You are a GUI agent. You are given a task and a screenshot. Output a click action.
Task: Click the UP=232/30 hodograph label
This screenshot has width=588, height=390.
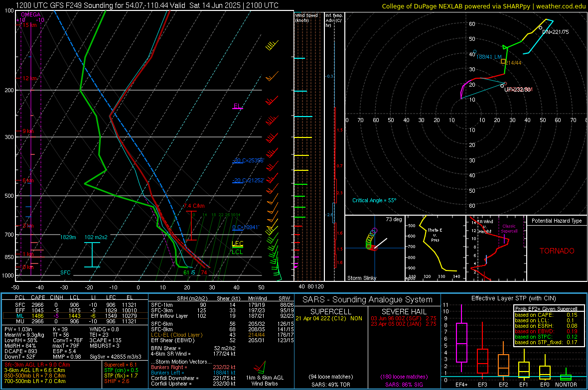[x=517, y=90]
